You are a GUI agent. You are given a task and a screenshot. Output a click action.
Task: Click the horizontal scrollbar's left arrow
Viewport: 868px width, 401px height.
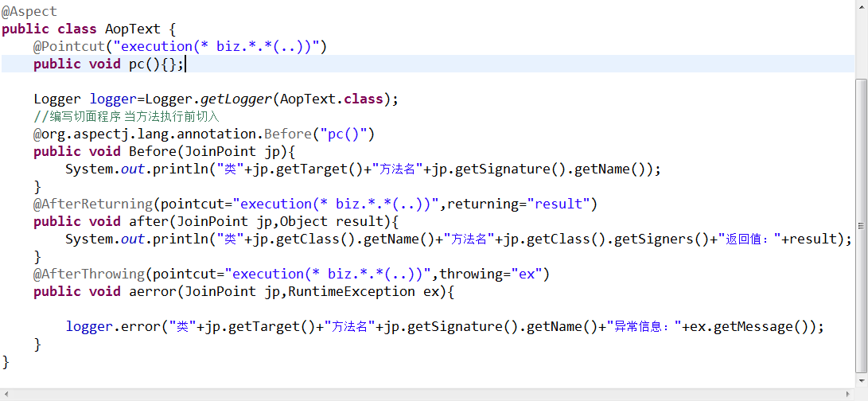pos(6,395)
